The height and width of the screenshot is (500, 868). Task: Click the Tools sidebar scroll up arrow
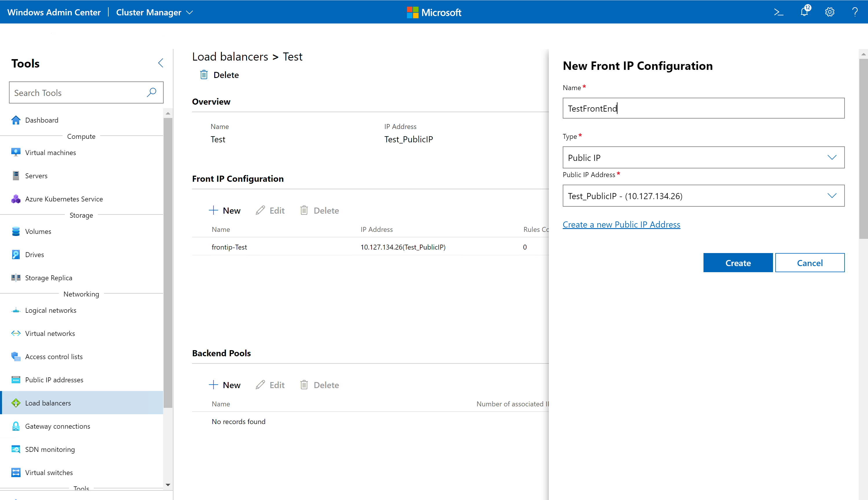(168, 113)
